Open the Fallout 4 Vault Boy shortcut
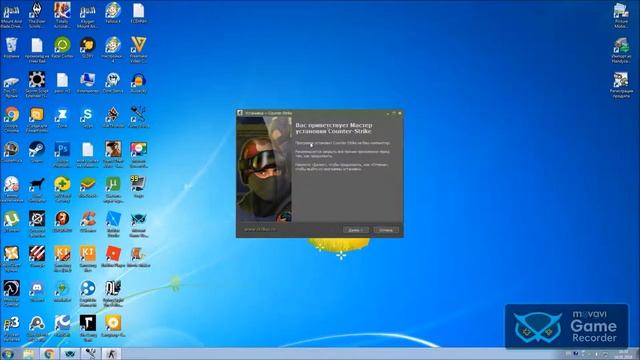 pyautogui.click(x=113, y=13)
